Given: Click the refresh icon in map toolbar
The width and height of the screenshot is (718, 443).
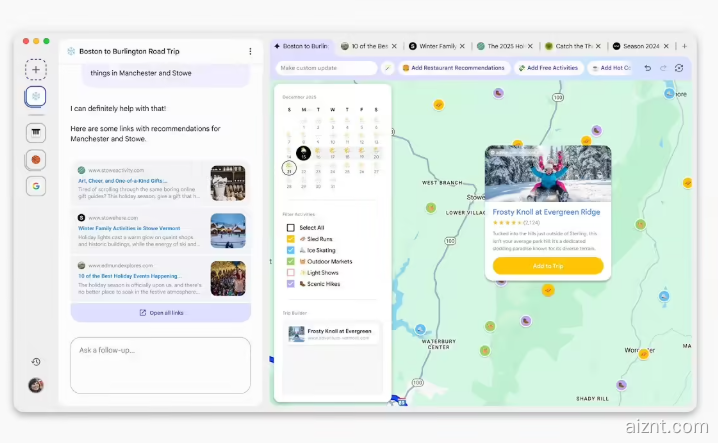Looking at the screenshot, I should pos(679,68).
